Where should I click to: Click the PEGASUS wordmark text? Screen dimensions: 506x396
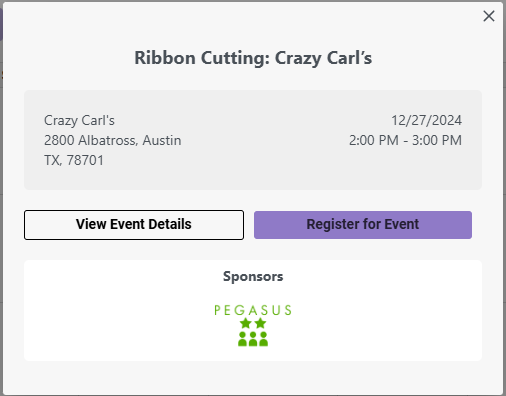click(x=253, y=310)
